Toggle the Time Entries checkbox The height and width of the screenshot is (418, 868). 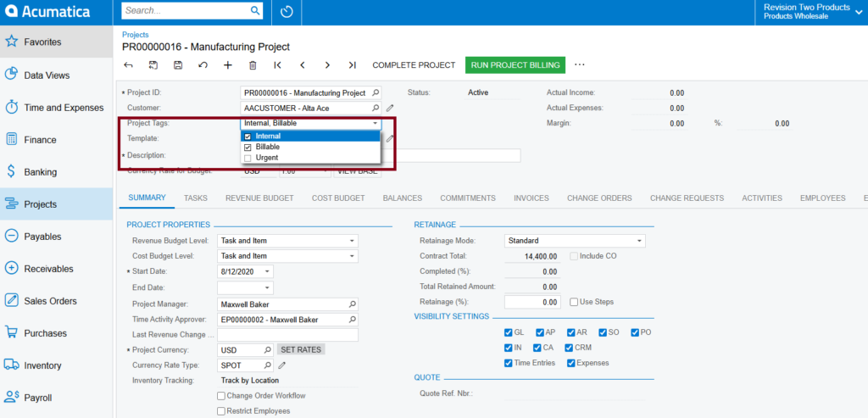click(x=509, y=363)
